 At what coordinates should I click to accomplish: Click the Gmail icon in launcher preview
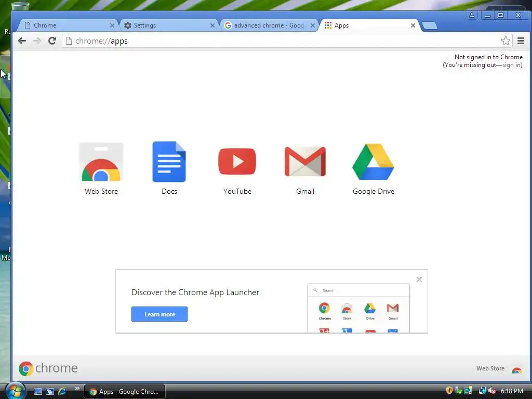(393, 308)
